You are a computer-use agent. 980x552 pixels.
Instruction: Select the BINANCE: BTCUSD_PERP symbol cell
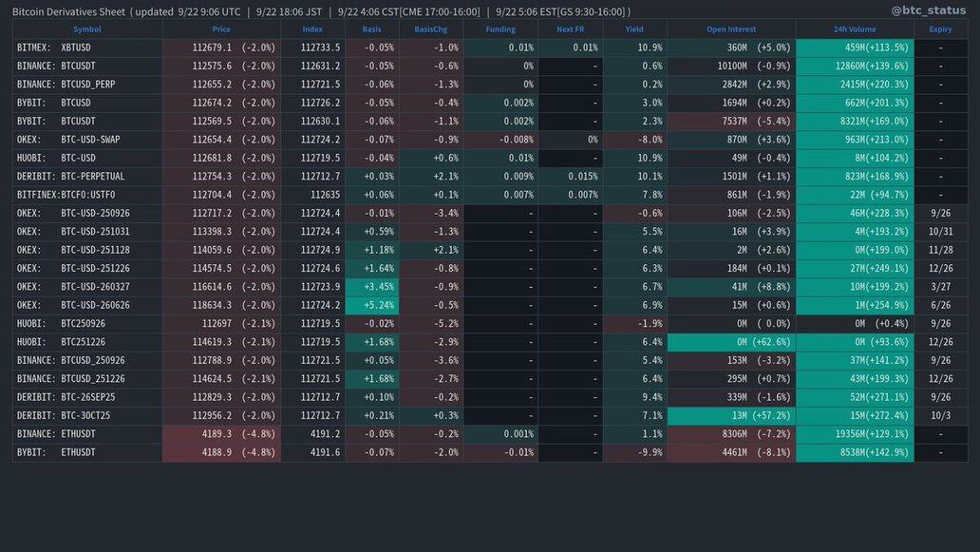[87, 85]
